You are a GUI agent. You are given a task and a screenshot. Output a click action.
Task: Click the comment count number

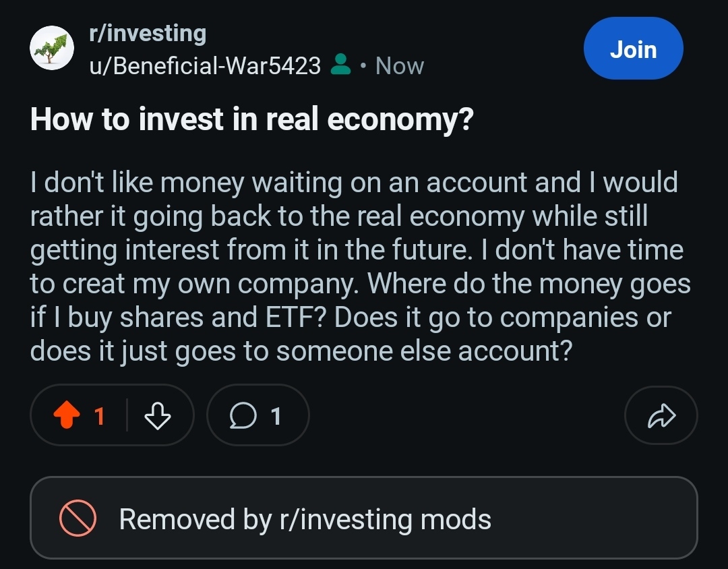tap(275, 417)
